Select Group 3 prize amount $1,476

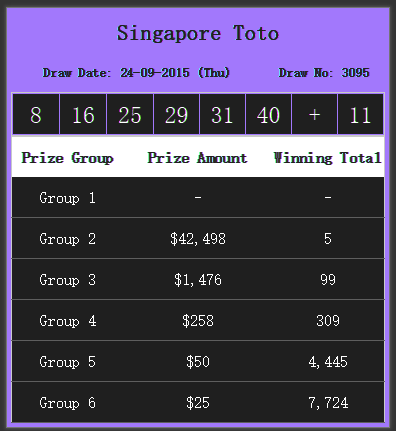[198, 280]
